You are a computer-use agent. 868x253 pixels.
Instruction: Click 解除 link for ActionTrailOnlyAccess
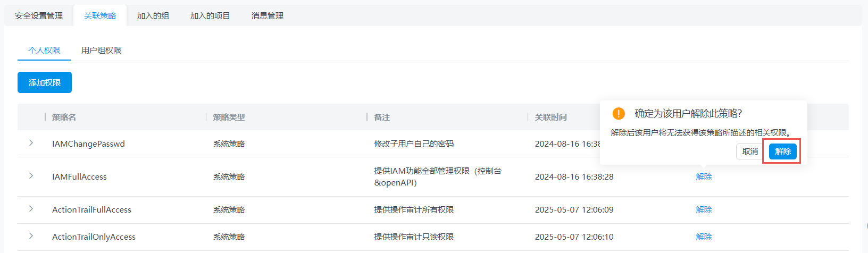[704, 237]
